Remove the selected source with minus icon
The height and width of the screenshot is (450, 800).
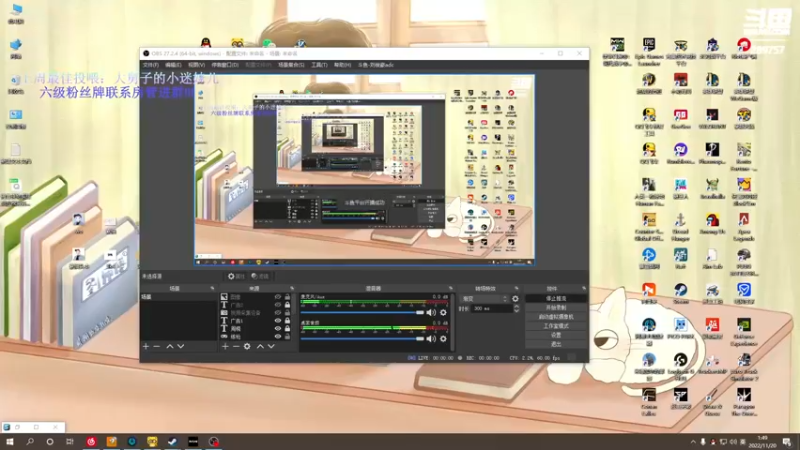236,346
